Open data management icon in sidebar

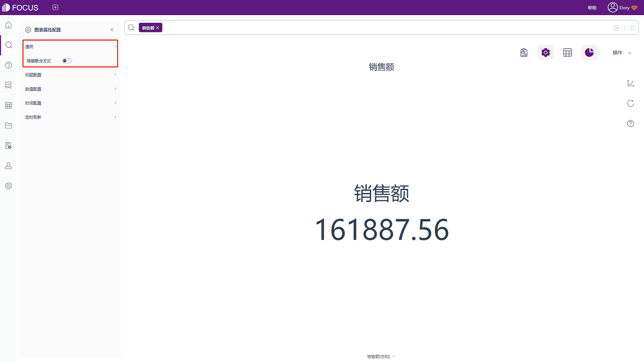[8, 146]
